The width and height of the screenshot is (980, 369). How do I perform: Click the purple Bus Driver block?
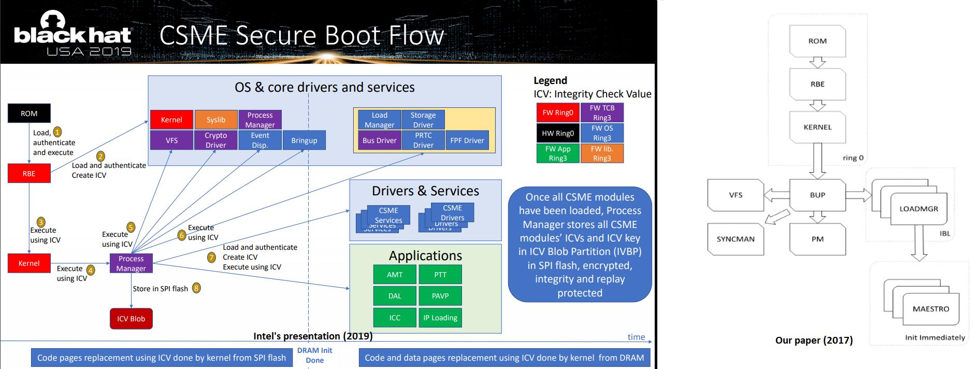tap(379, 140)
